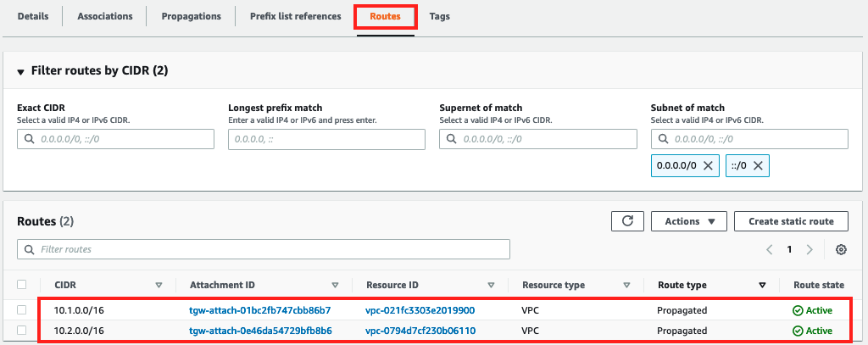Image resolution: width=868 pixels, height=345 pixels.
Task: Click the Filter routes search field
Action: tap(263, 249)
